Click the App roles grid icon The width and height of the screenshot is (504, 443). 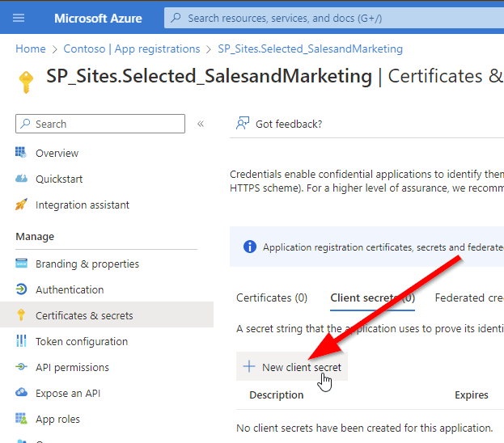click(21, 418)
